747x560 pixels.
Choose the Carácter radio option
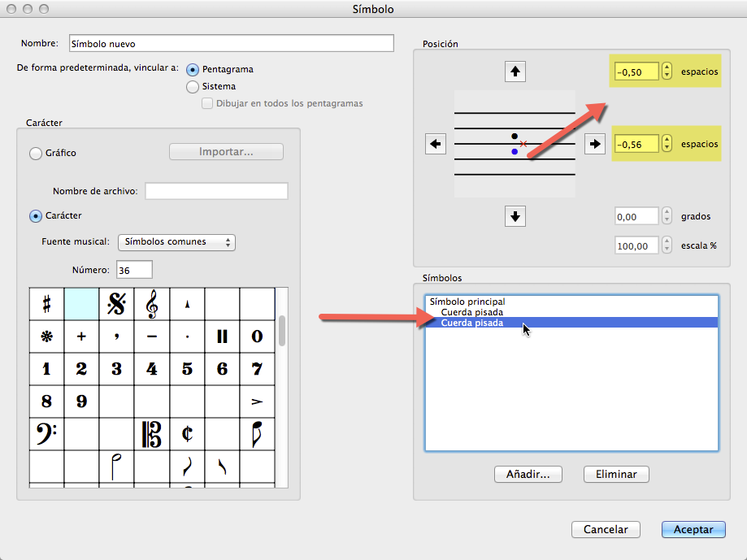pyautogui.click(x=36, y=215)
